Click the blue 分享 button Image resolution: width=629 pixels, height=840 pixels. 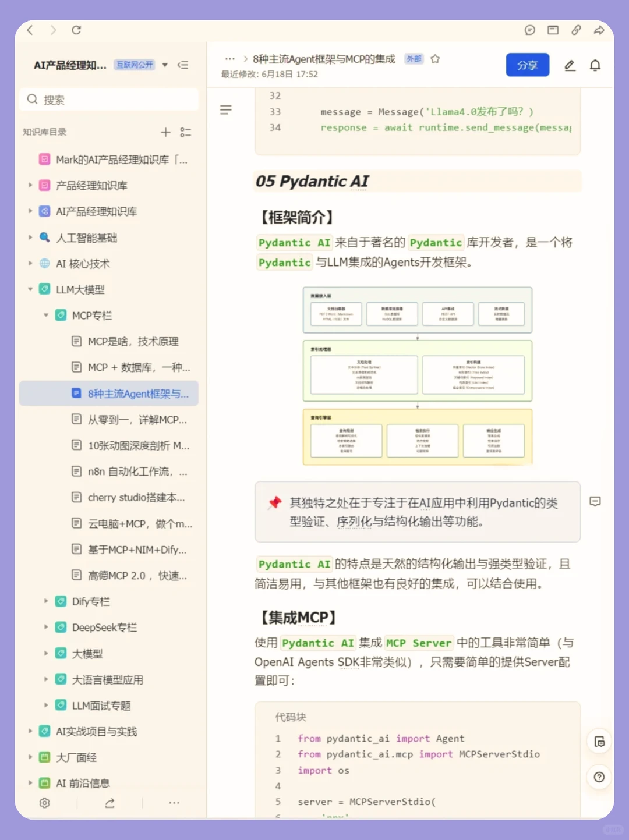click(x=528, y=65)
